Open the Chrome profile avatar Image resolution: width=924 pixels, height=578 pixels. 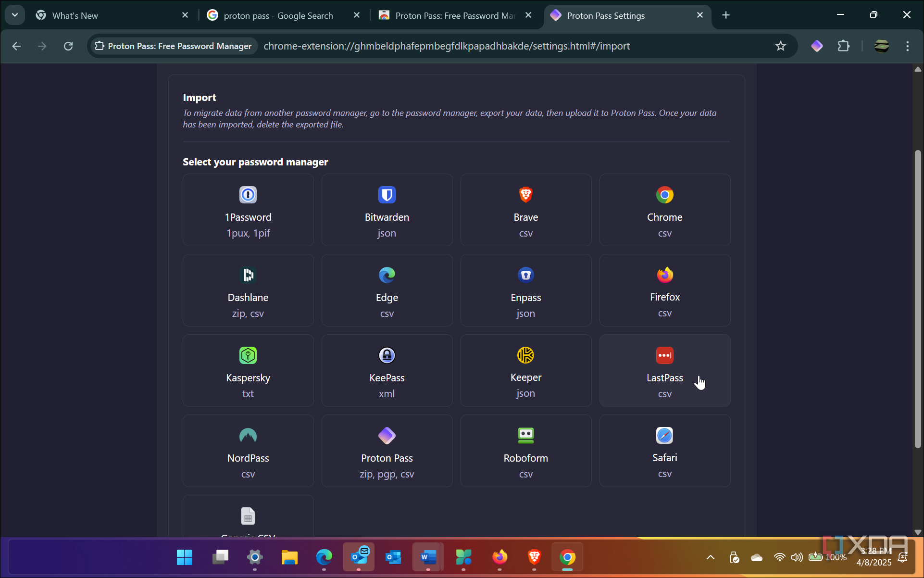coord(882,46)
